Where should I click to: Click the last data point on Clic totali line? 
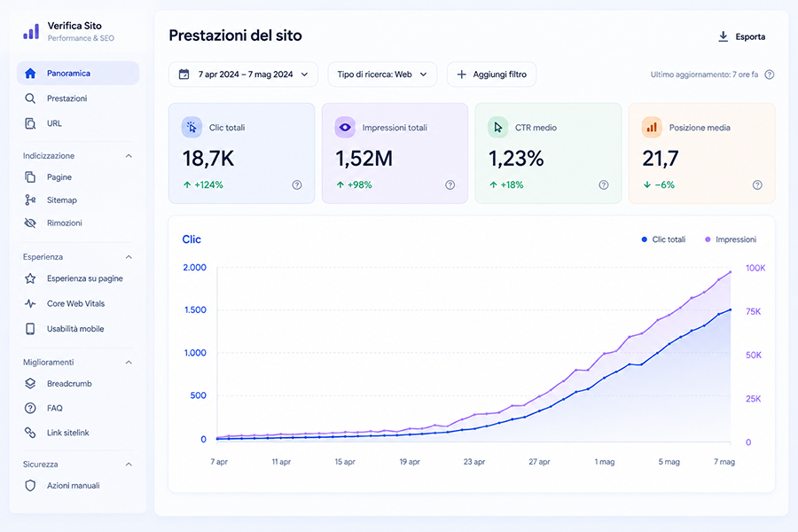[731, 309]
